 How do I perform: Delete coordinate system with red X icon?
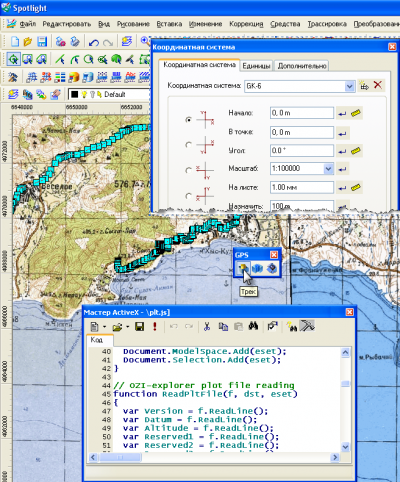(x=378, y=85)
